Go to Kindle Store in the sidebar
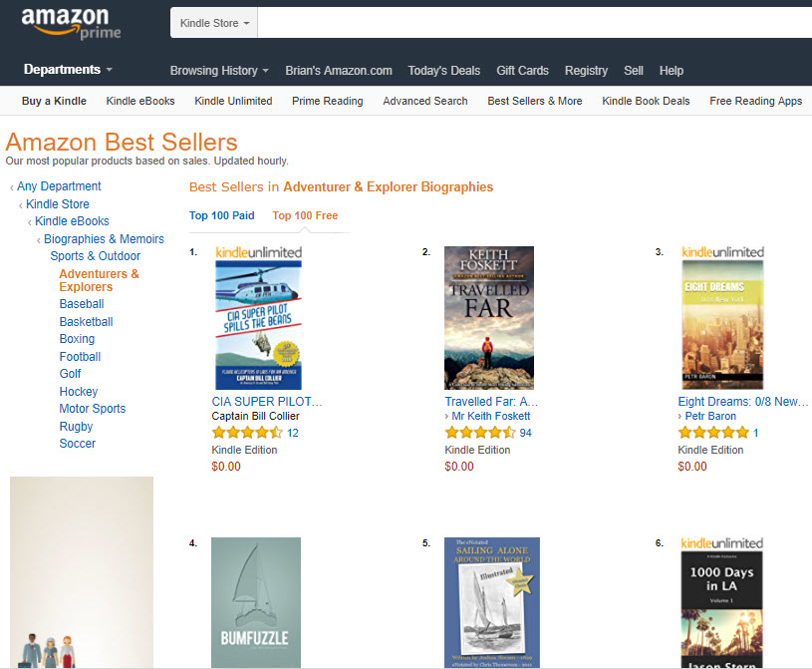 click(58, 204)
